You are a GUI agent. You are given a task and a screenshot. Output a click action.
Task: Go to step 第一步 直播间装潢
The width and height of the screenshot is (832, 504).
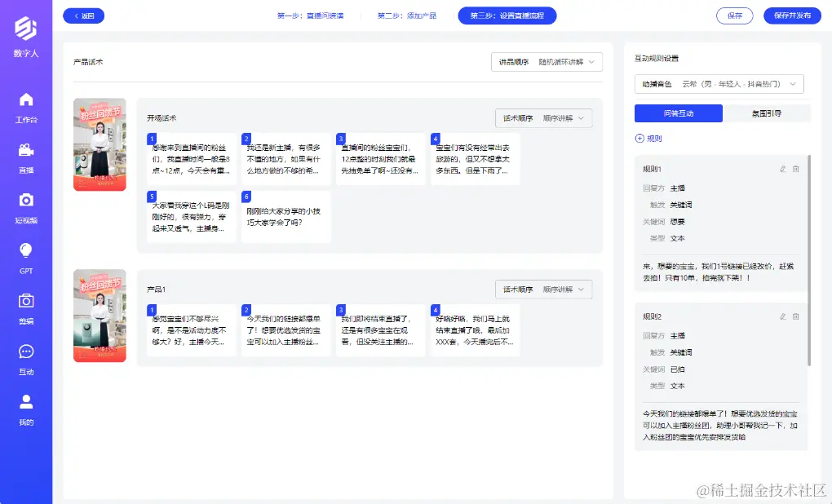311,16
